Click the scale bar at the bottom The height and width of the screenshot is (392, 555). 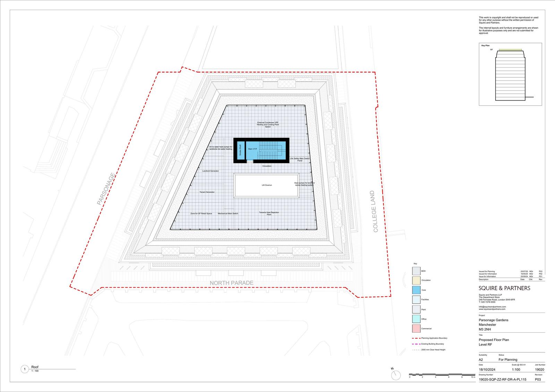click(x=442, y=375)
